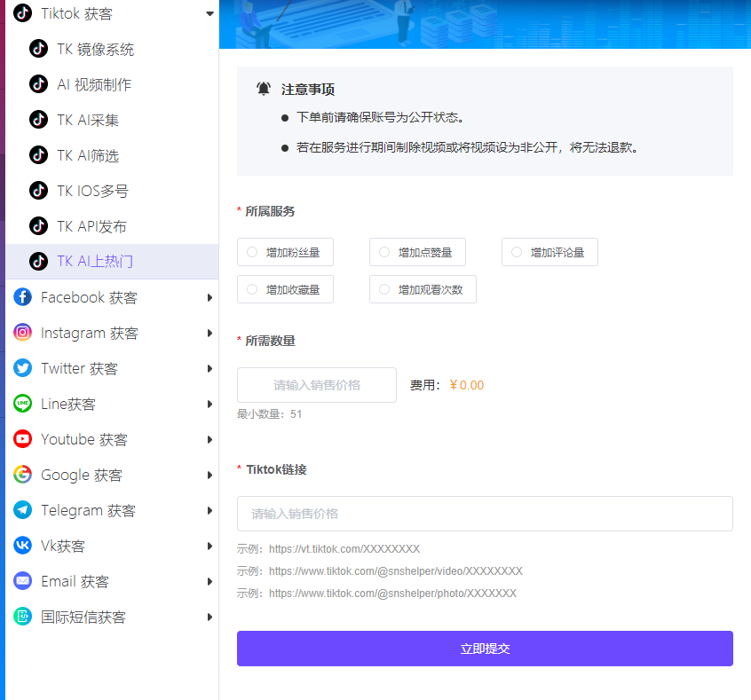This screenshot has height=700, width=751.
Task: Click the TikTok icon beside TK API发布
Action: [x=38, y=225]
